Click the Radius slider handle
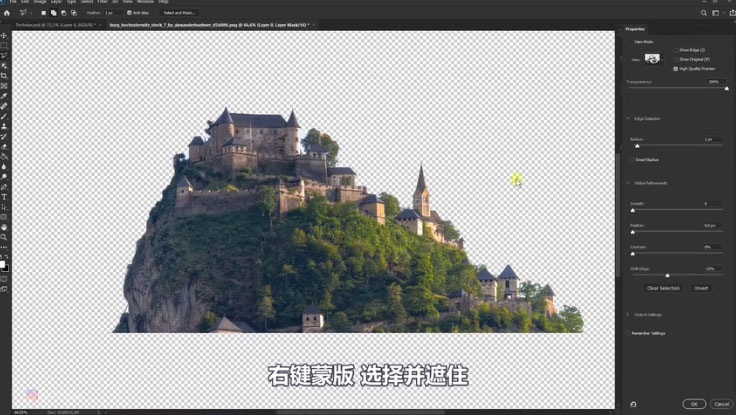The image size is (736, 415). (637, 146)
